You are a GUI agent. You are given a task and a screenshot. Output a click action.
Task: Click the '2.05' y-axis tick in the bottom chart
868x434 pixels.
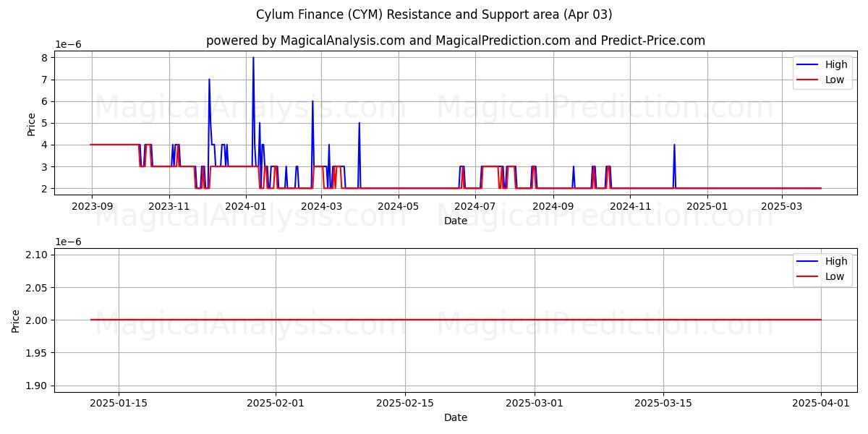pos(36,287)
